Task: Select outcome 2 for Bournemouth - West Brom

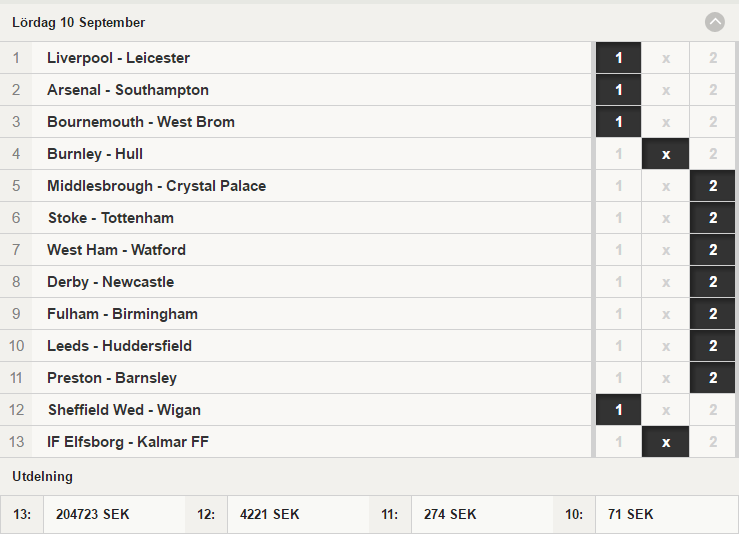Action: (713, 122)
